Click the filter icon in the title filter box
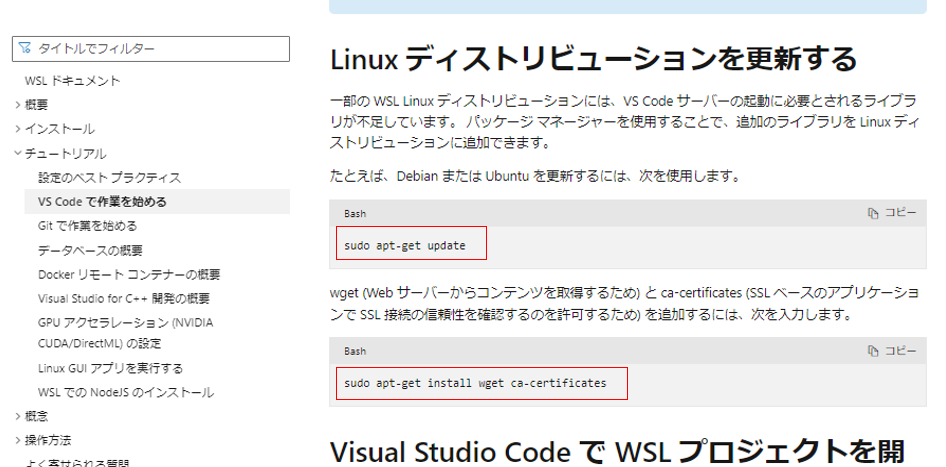The width and height of the screenshot is (946, 467). pyautogui.click(x=25, y=48)
